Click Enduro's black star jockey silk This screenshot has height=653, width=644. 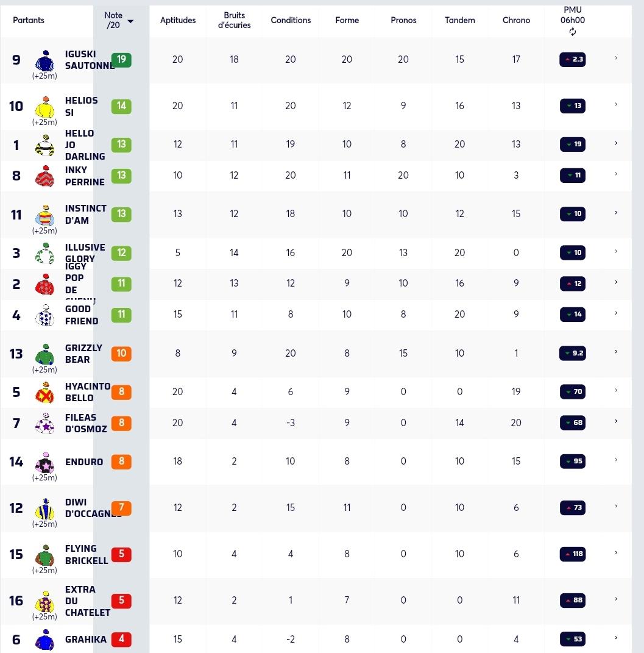45,462
